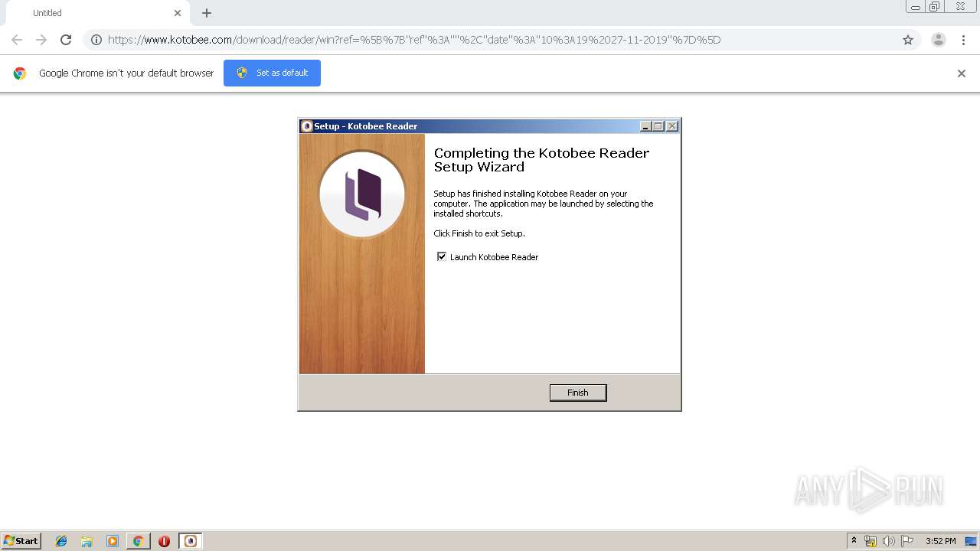Bookmark this page with the star icon
Image resolution: width=980 pixels, height=551 pixels.
point(908,40)
